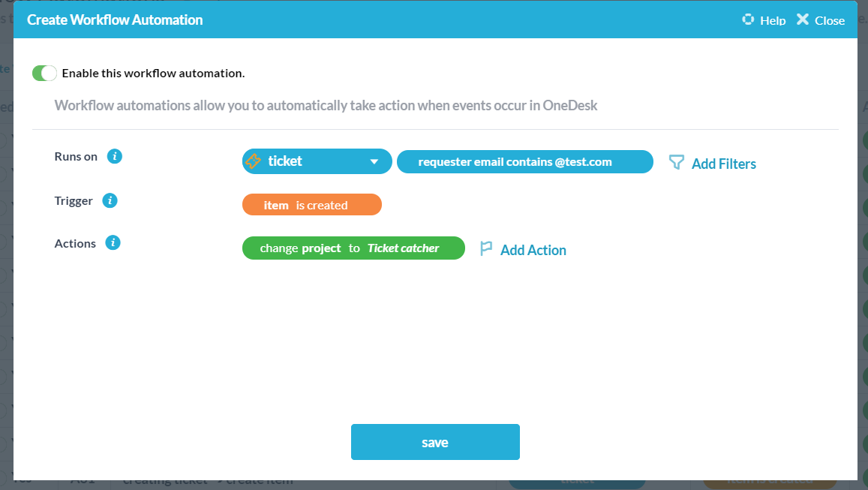Click the Add Filters link

click(722, 163)
